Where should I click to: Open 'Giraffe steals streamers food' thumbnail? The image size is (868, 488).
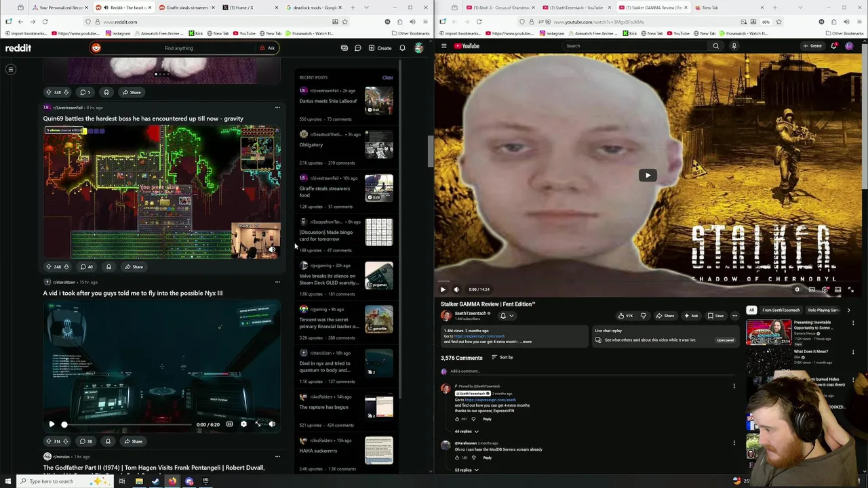[x=378, y=188]
